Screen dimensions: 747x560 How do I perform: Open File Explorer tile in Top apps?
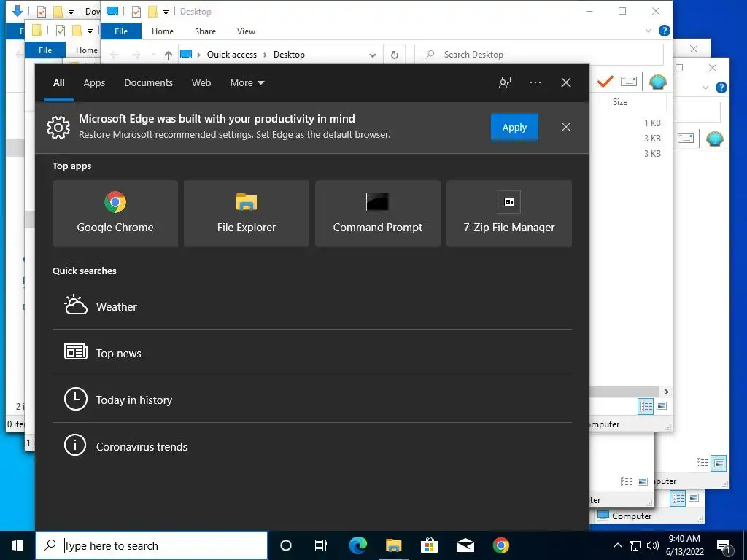pyautogui.click(x=247, y=214)
